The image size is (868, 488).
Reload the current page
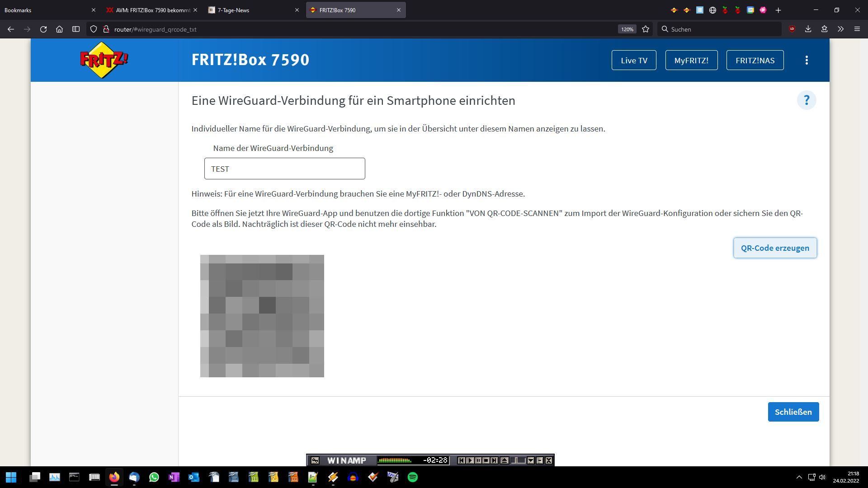[43, 29]
